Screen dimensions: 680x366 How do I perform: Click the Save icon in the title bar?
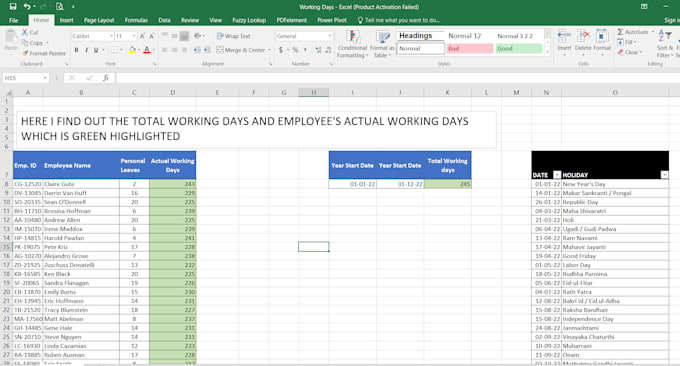13,7
